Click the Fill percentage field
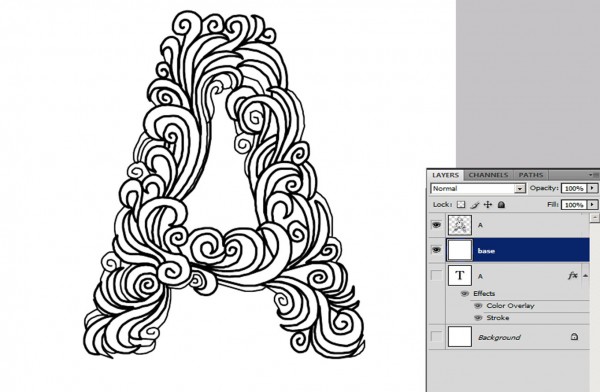 (574, 205)
